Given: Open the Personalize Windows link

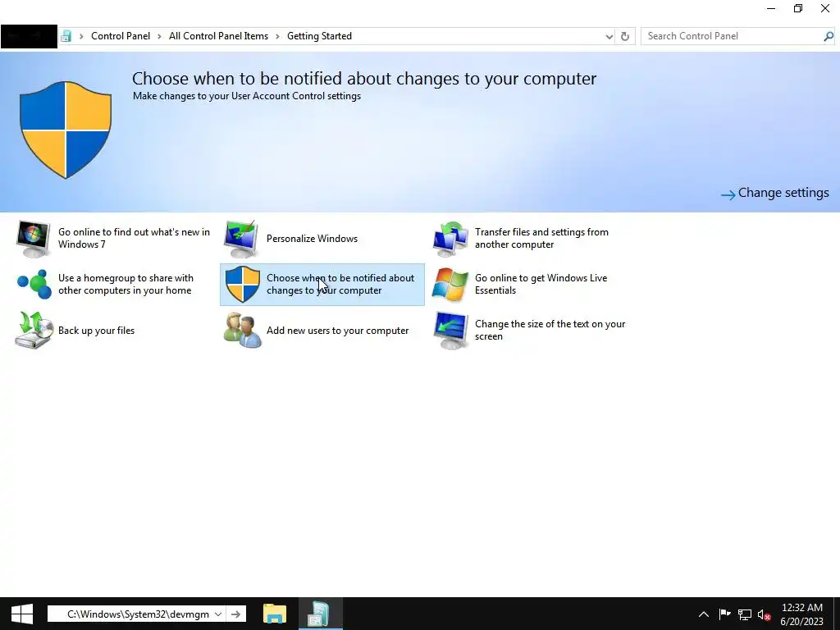Looking at the screenshot, I should 312,239.
